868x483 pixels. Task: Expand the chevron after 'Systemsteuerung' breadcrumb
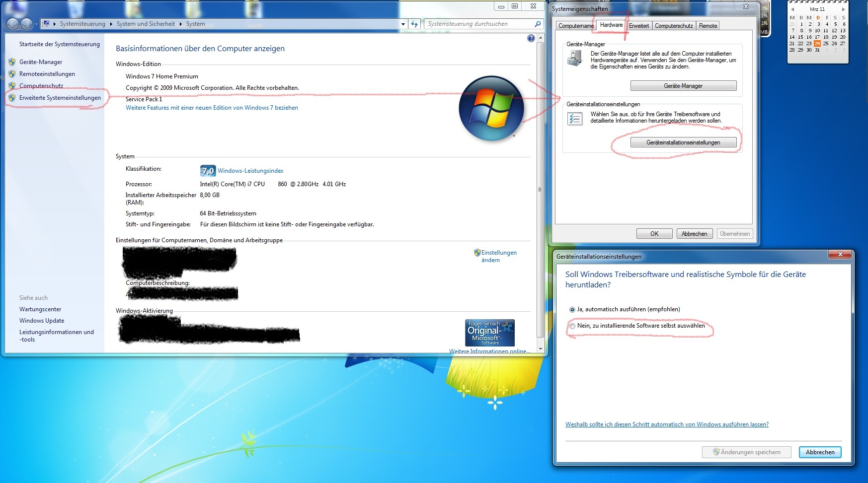click(111, 24)
